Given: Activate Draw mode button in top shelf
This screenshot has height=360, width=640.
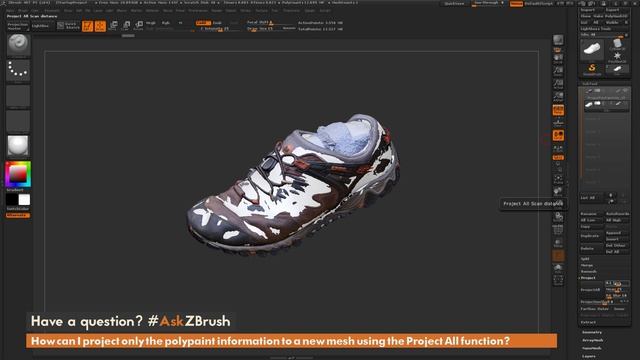Looking at the screenshot, I should [x=100, y=26].
